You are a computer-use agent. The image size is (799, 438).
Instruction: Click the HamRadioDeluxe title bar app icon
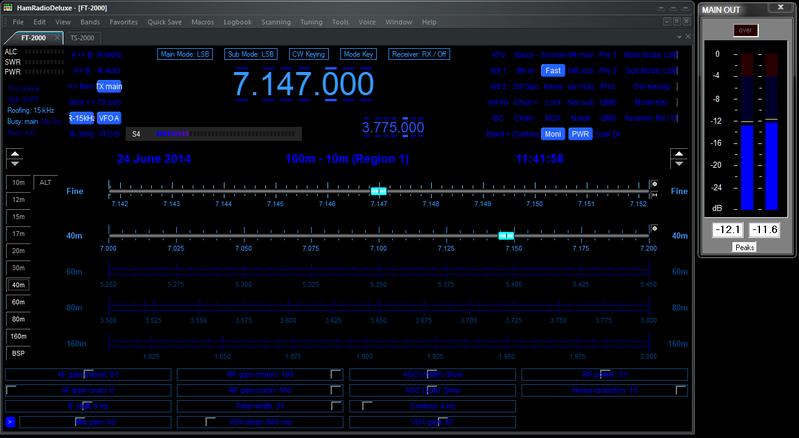[8, 8]
